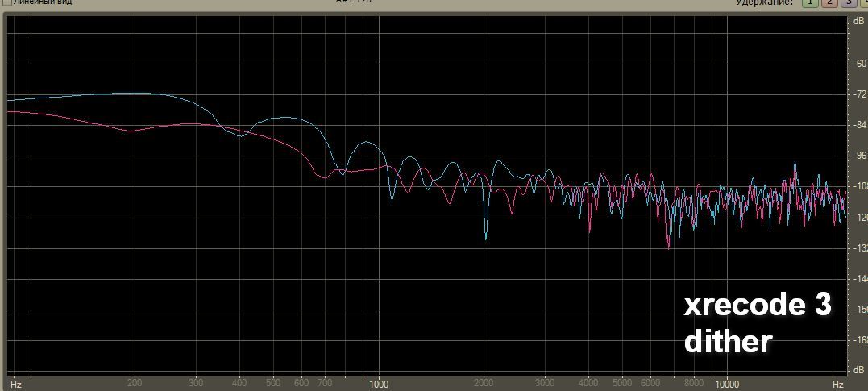Image resolution: width=868 pixels, height=391 pixels.
Task: Click the 10000 Hz frequency axis label
Action: pos(726,384)
